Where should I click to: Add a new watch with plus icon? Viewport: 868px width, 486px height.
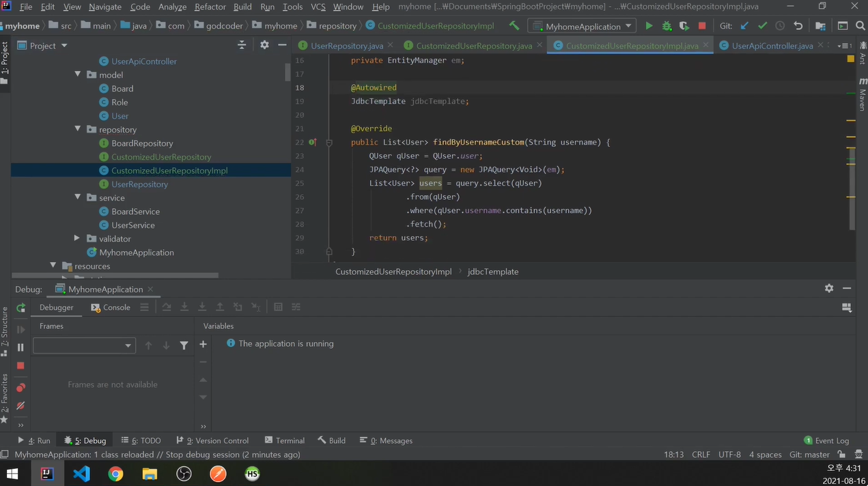[x=203, y=345]
